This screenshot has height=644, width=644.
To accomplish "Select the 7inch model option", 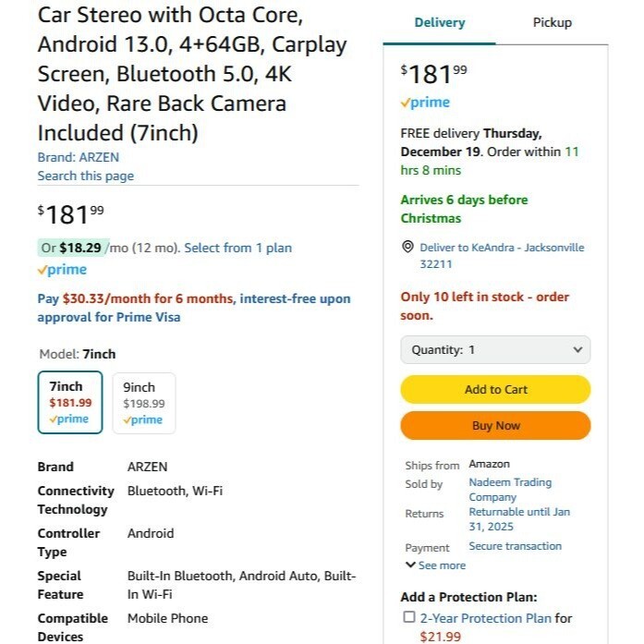I will [70, 402].
